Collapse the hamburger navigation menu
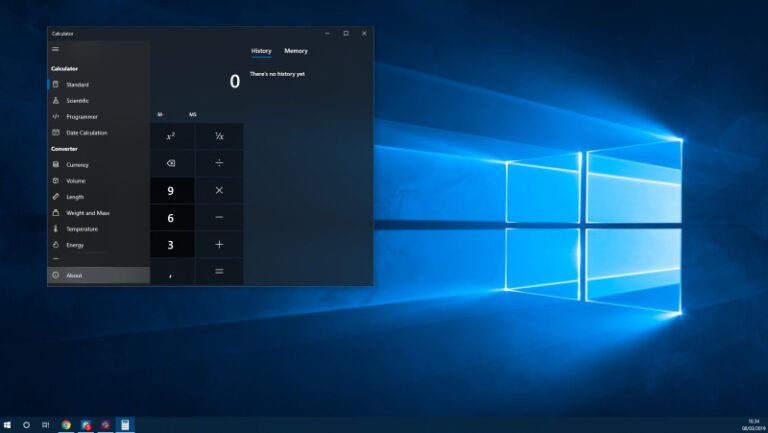The width and height of the screenshot is (768, 433). pos(55,48)
